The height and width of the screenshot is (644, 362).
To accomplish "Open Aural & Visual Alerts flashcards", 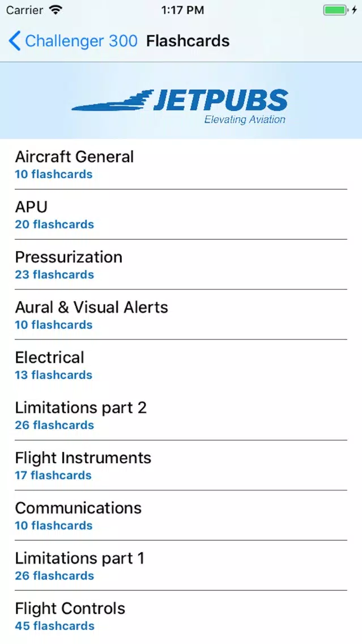I will [181, 315].
